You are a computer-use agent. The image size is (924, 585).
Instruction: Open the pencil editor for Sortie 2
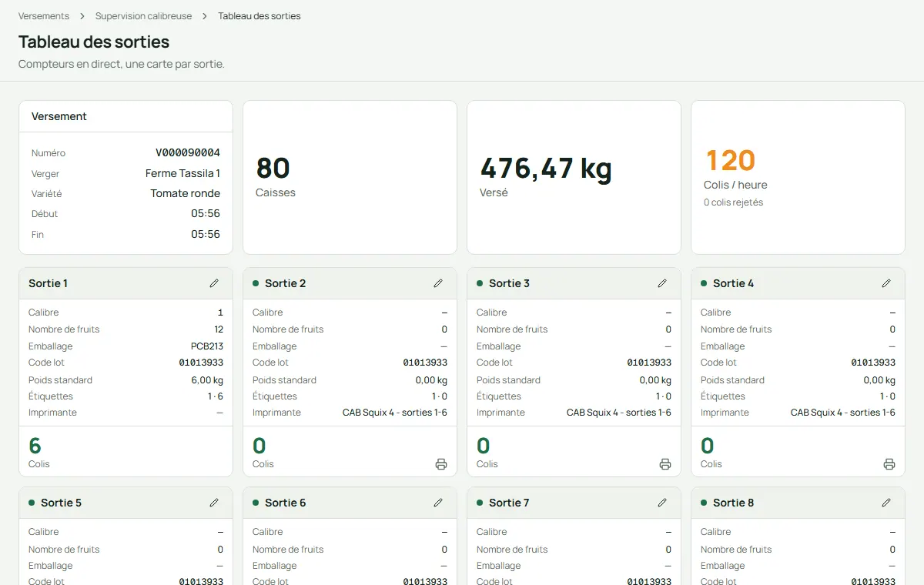pos(438,283)
